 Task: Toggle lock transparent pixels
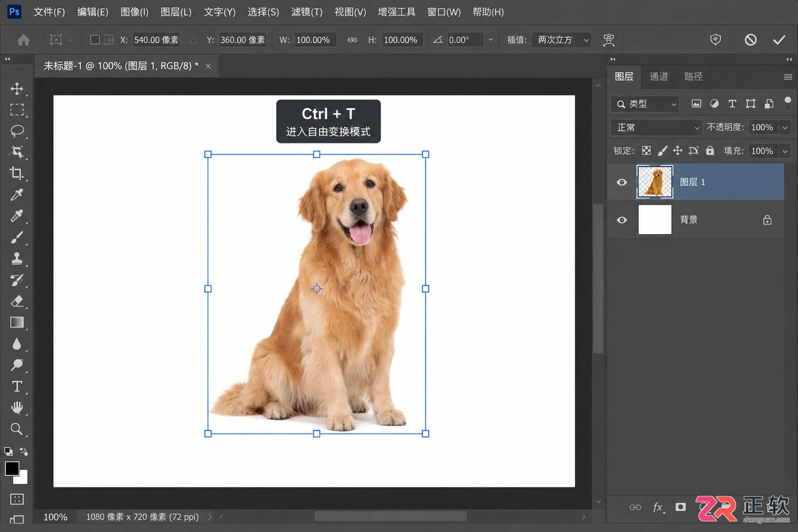click(646, 151)
